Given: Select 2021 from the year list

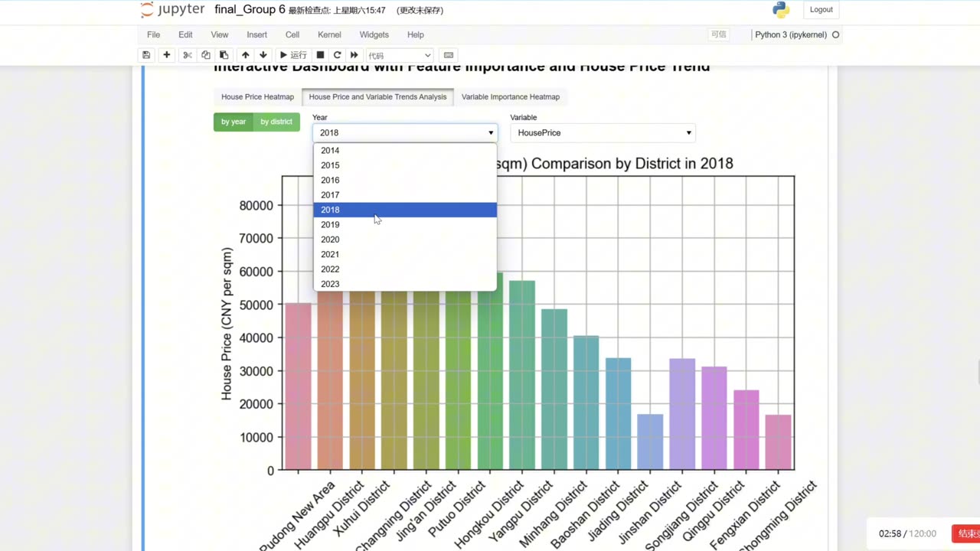Looking at the screenshot, I should click(x=405, y=254).
